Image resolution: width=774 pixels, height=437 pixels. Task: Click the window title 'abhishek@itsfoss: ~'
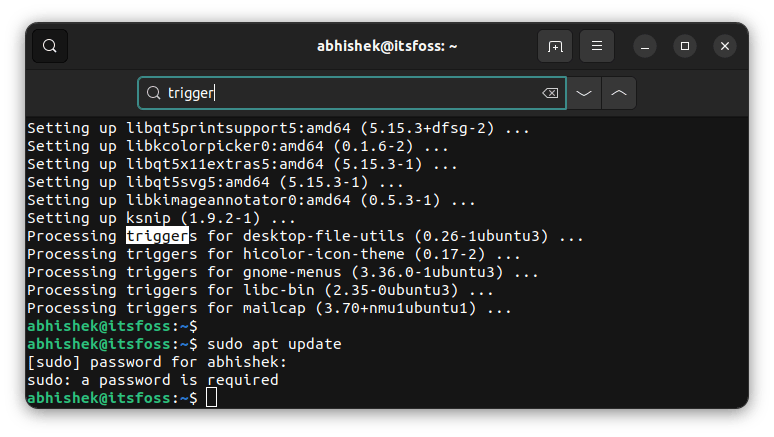coord(386,46)
